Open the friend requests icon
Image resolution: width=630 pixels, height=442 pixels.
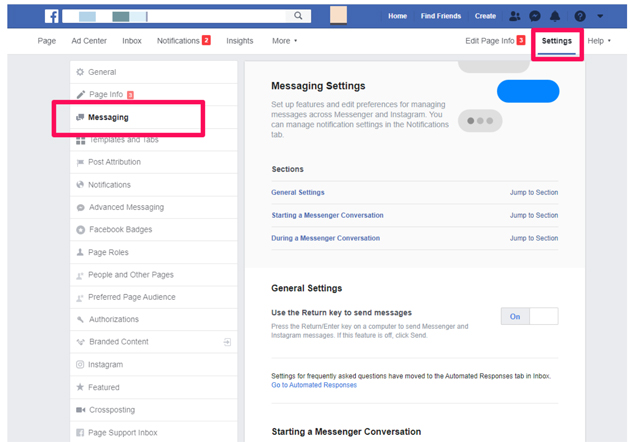514,16
